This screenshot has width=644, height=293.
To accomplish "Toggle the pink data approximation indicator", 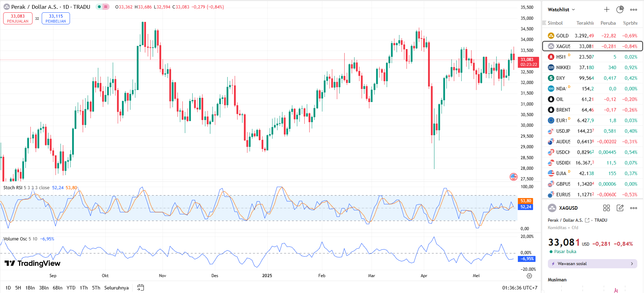I will (106, 7).
